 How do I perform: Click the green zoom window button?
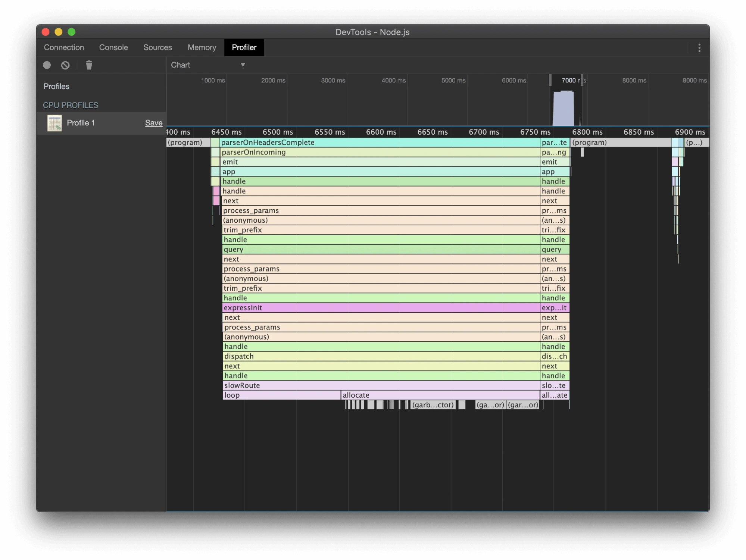(x=72, y=32)
